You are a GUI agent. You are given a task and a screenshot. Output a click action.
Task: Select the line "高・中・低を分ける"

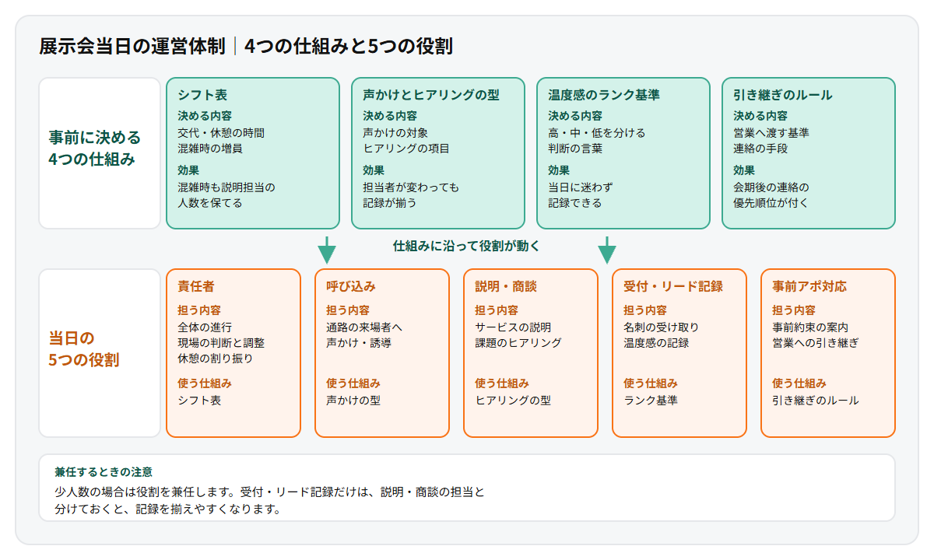click(x=597, y=133)
